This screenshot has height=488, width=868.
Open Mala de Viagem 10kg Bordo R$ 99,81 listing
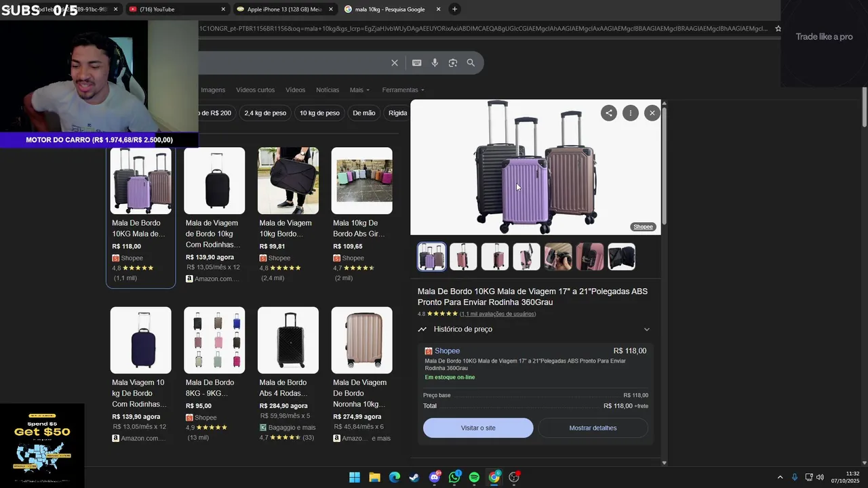pos(288,216)
